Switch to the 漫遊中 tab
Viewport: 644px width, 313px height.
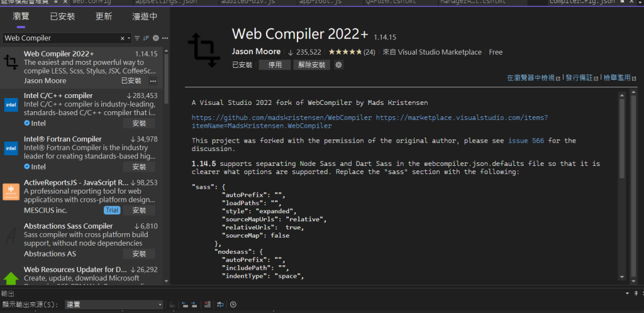point(145,17)
